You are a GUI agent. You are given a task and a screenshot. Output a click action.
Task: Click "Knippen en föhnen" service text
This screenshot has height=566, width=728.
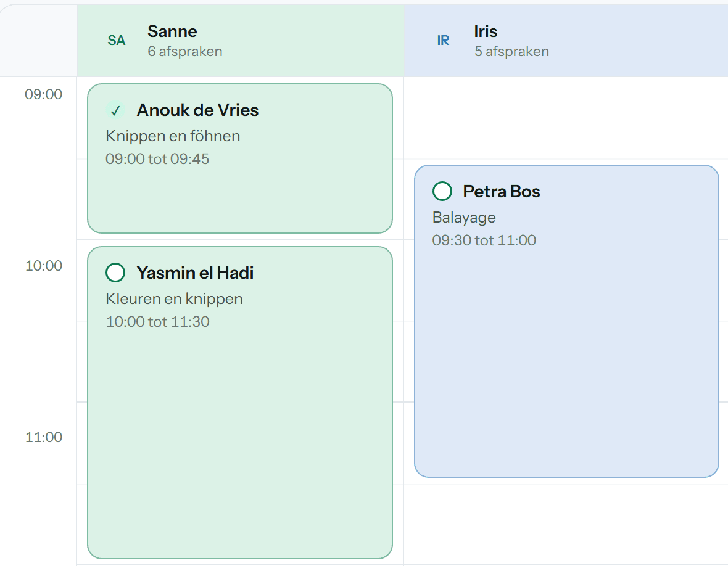pyautogui.click(x=173, y=136)
